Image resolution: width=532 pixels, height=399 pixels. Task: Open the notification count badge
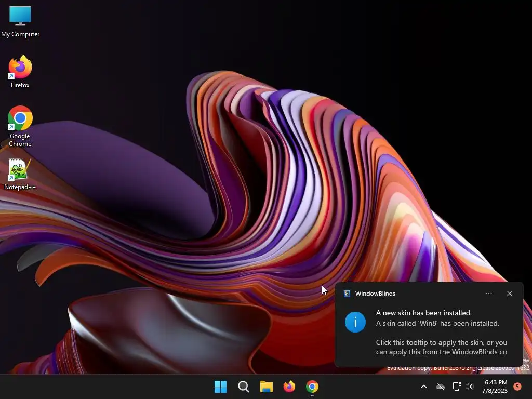click(517, 386)
